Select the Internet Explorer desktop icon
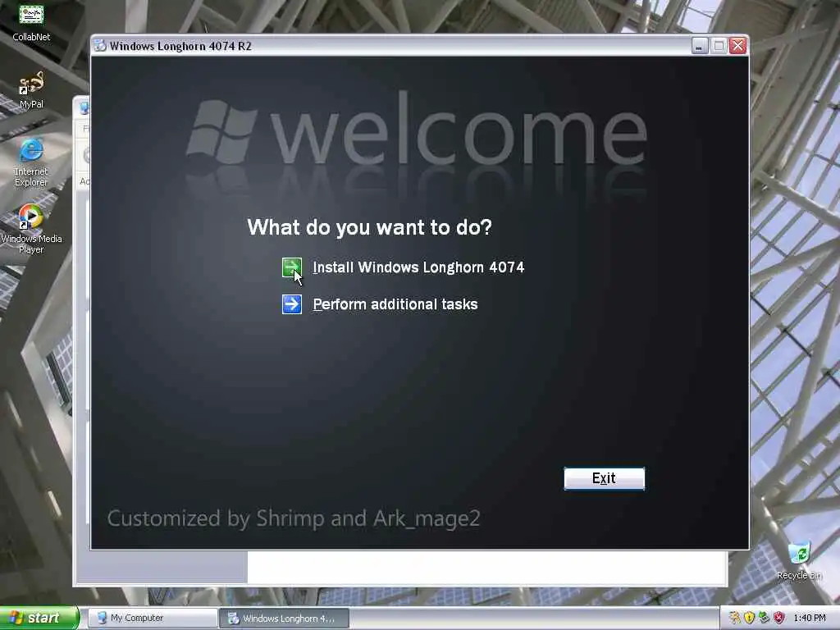 (x=31, y=162)
